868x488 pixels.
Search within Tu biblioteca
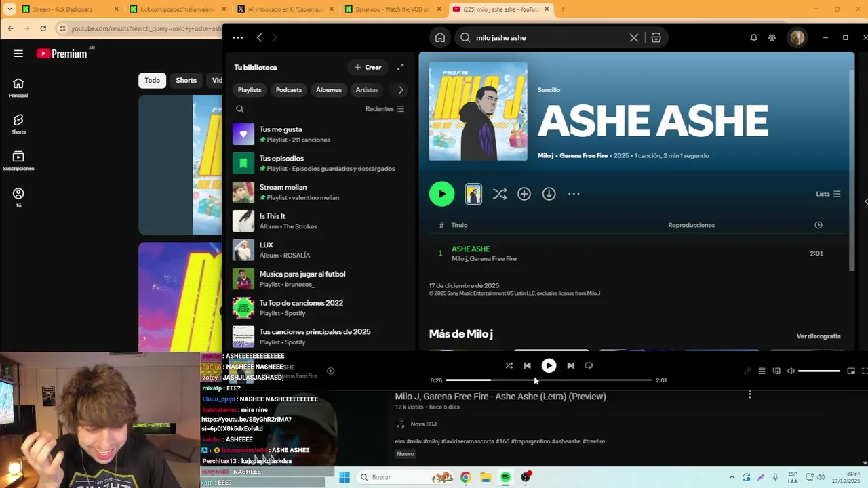coord(239,109)
